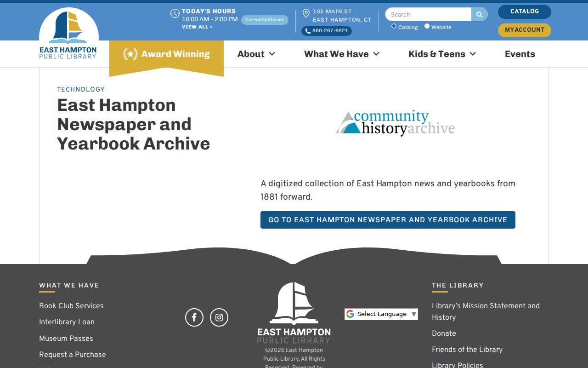Open the 105 Main St address link
The image size is (588, 368).
click(342, 16)
